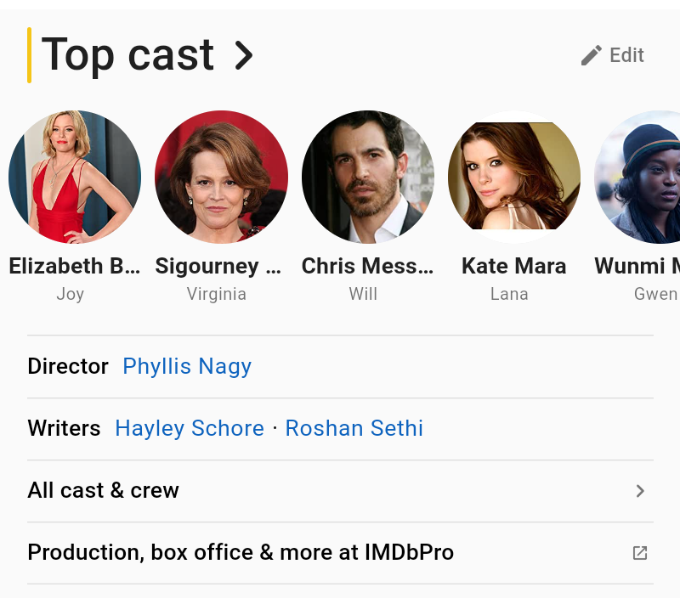Click the external link icon for IMDbPro
Image resolution: width=680 pixels, height=598 pixels.
tap(640, 553)
